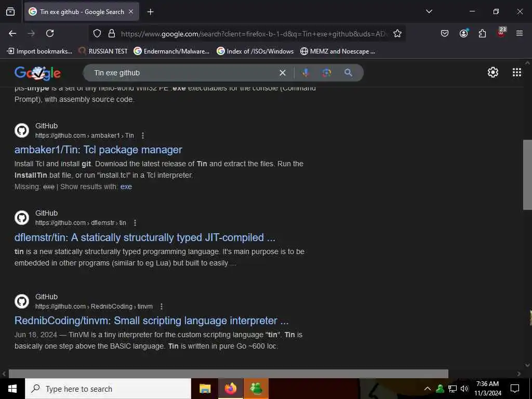Open Extensions puzzle piece menu
The width and height of the screenshot is (532, 399).
pos(482,33)
